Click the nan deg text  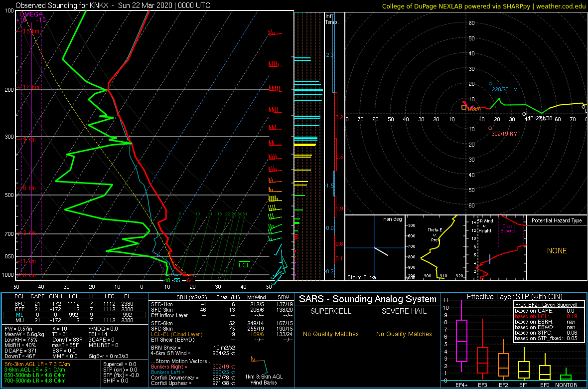(392, 219)
